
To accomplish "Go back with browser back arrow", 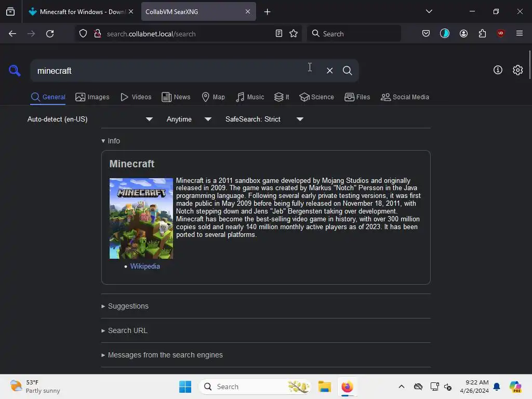I will (12, 34).
